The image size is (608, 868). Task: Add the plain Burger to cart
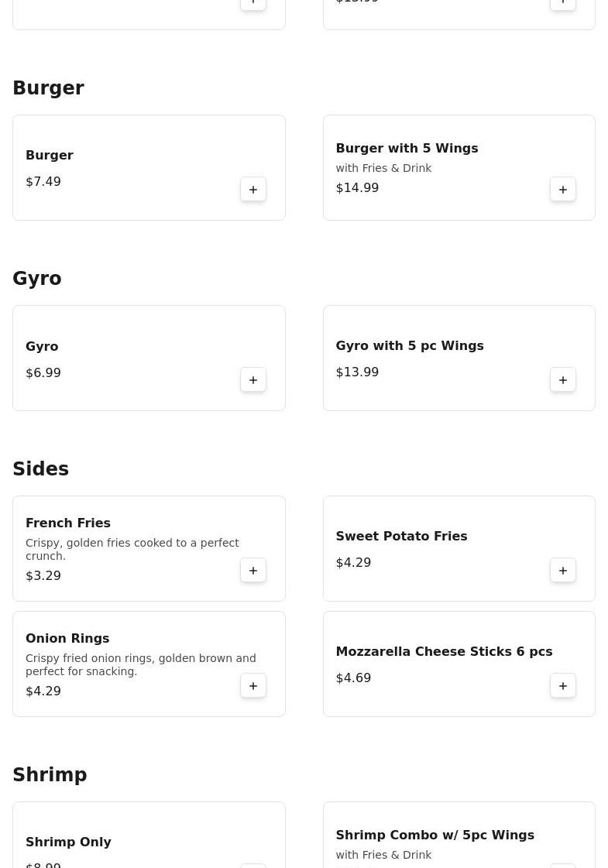(x=253, y=190)
